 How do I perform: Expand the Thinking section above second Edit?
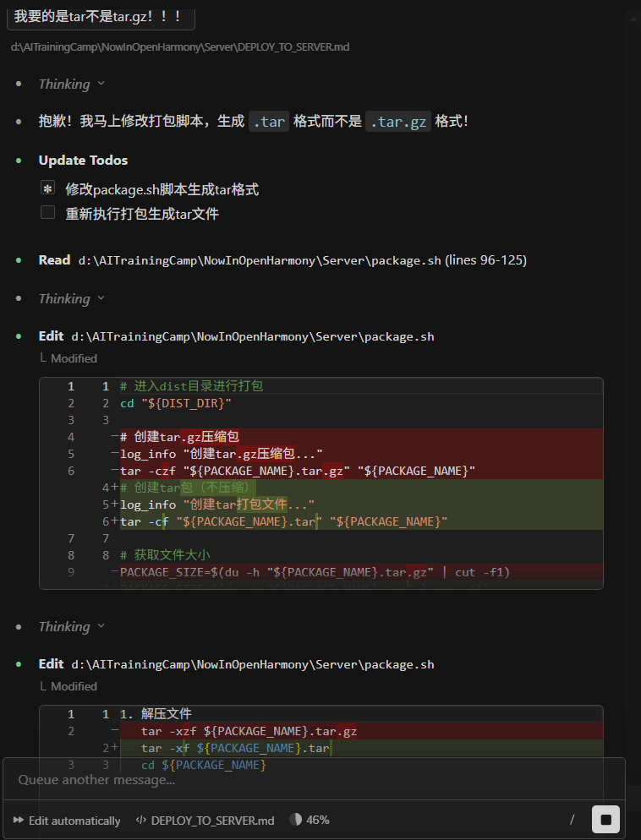71,627
